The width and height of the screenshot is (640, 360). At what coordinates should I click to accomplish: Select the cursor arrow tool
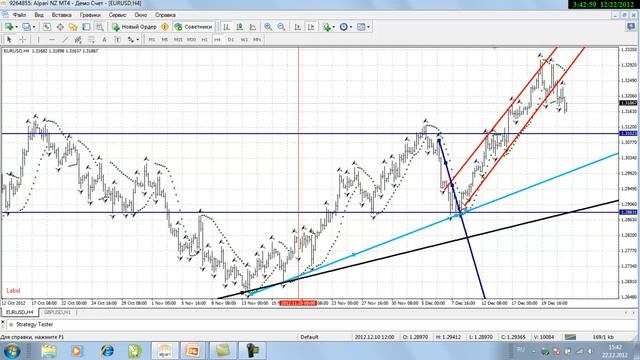click(x=9, y=40)
